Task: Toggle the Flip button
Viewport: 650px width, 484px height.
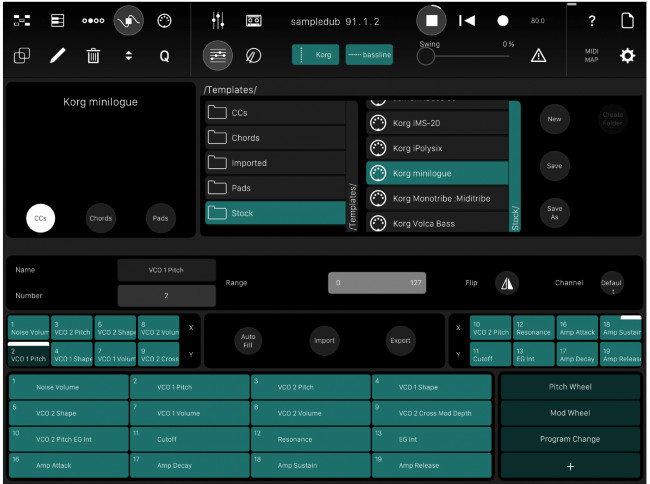Action: pyautogui.click(x=507, y=283)
